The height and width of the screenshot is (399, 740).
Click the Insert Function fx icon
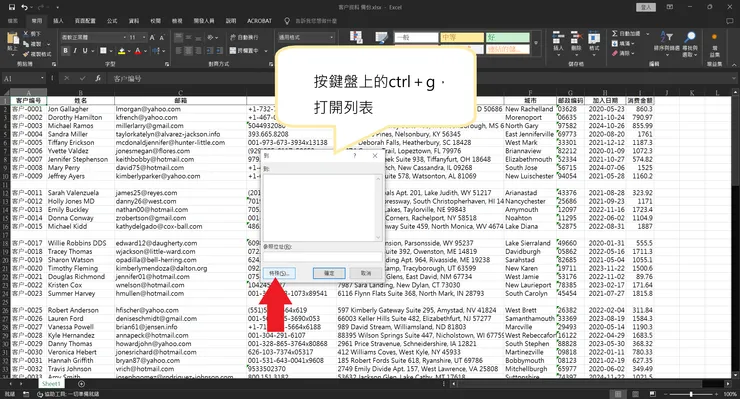coord(98,78)
